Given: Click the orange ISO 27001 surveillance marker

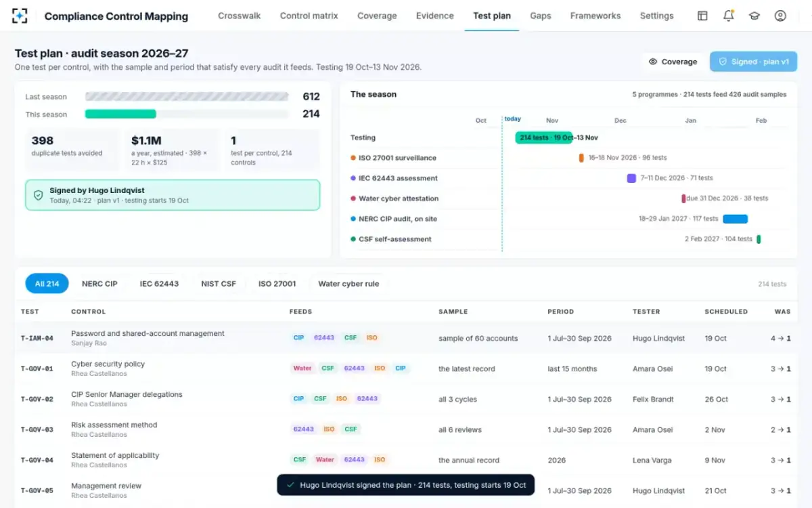Looking at the screenshot, I should [581, 158].
